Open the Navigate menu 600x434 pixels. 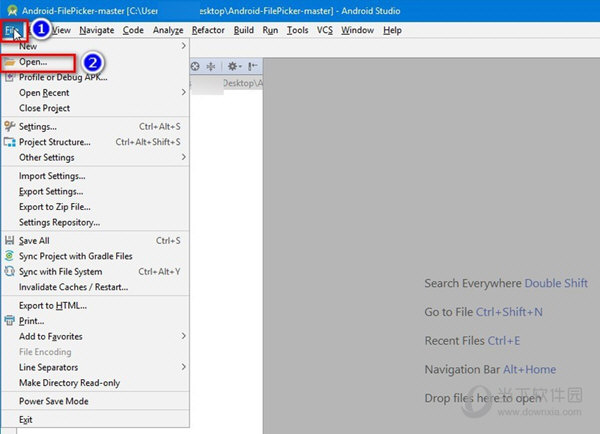click(97, 30)
